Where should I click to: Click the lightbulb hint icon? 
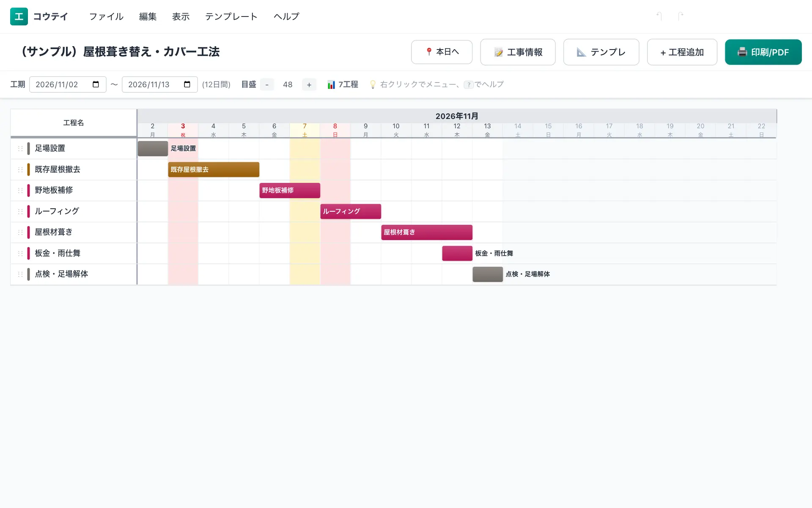[x=373, y=85]
